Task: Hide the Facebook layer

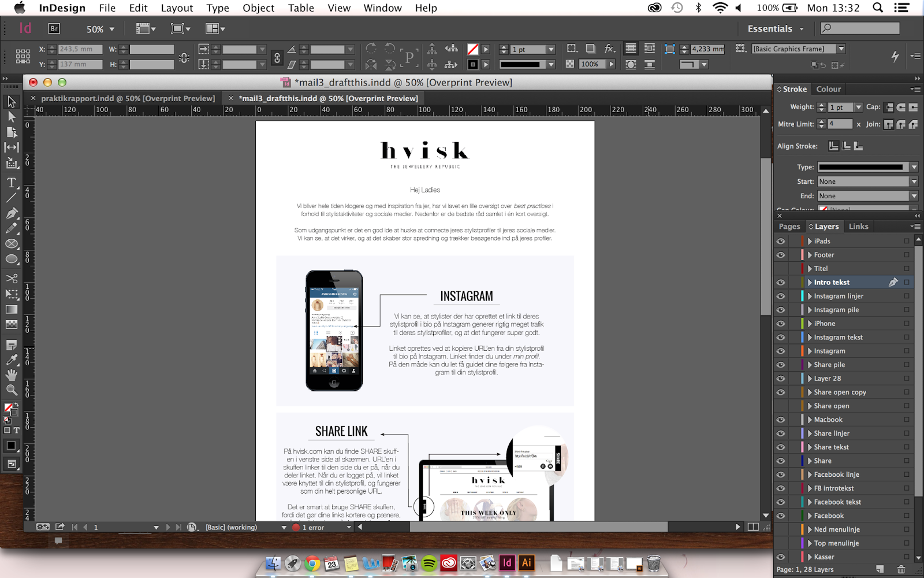Action: point(781,516)
